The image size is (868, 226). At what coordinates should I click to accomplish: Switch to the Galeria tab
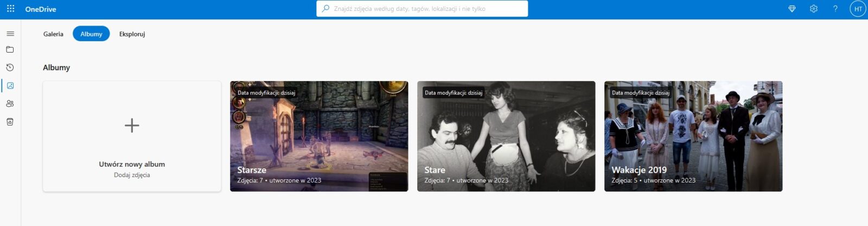(53, 34)
